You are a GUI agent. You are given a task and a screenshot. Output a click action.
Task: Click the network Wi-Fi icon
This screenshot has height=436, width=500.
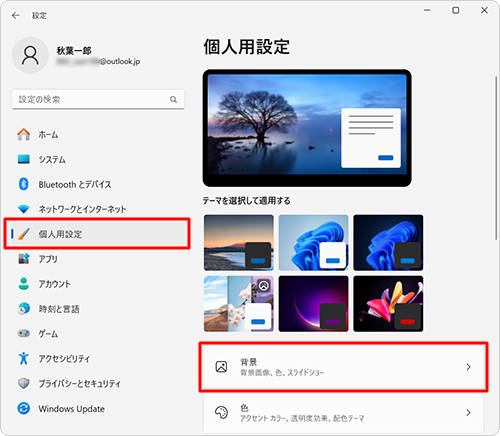point(24,209)
